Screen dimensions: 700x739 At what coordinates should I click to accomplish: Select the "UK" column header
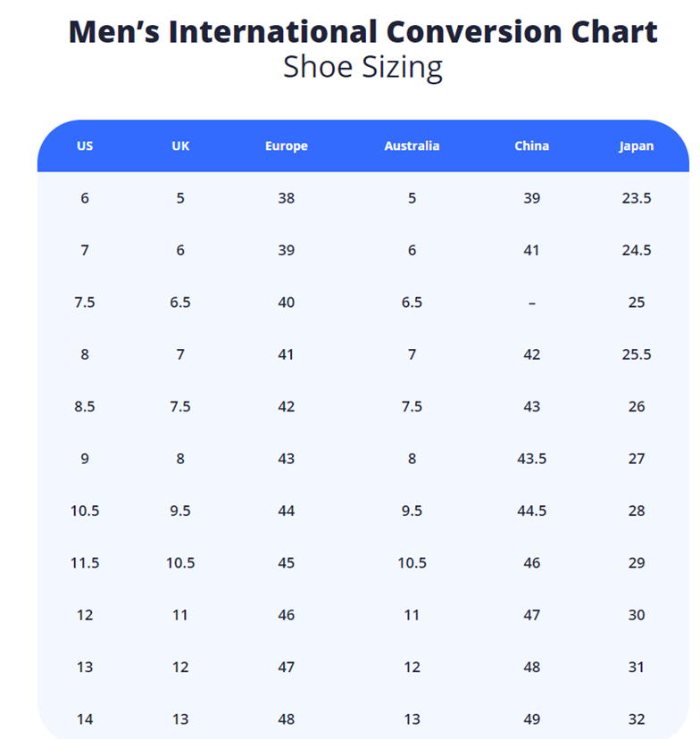click(180, 146)
